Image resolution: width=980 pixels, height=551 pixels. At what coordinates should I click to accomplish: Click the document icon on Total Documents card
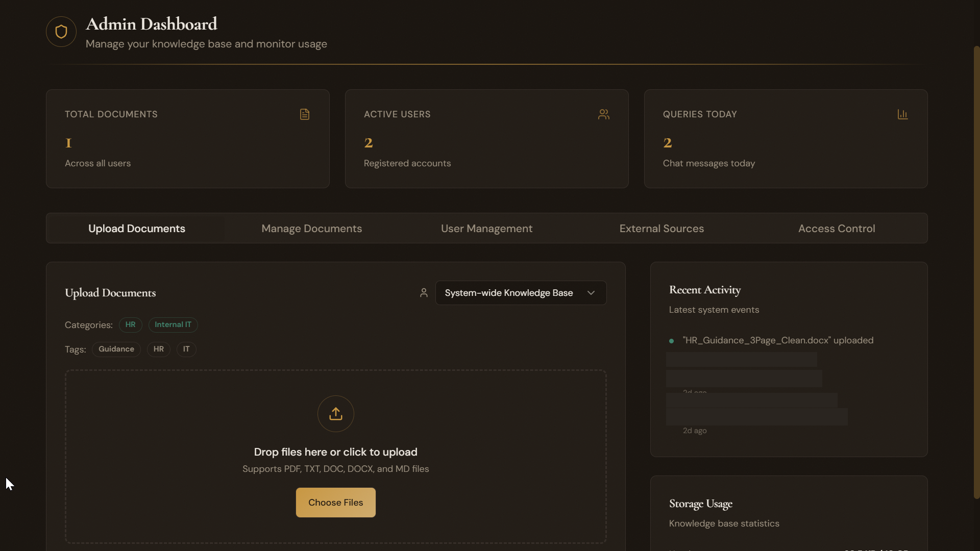tap(305, 114)
